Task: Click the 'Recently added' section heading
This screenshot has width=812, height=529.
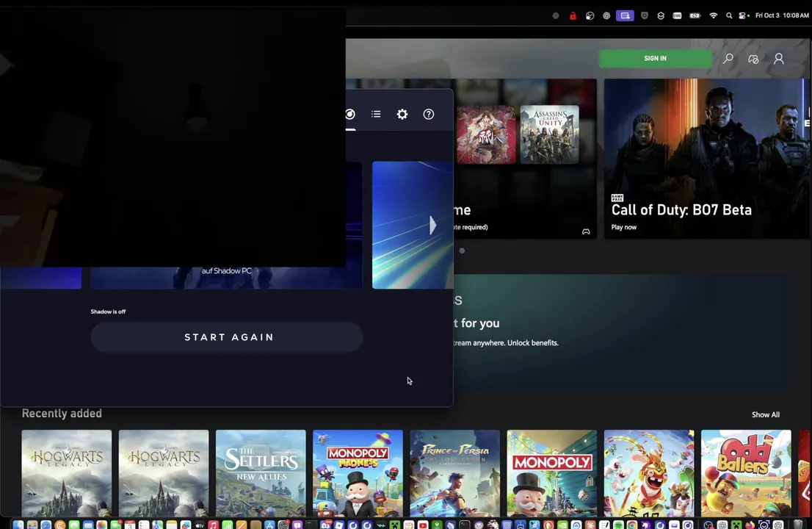Action: pos(62,414)
